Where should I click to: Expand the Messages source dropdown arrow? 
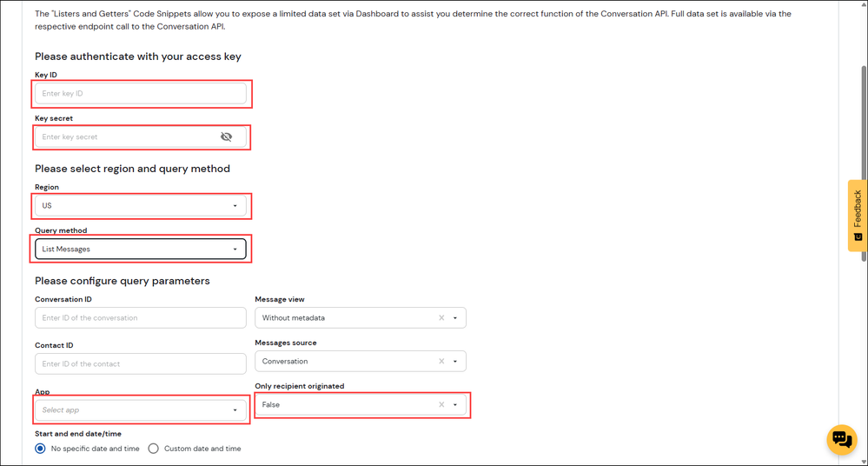pos(455,362)
